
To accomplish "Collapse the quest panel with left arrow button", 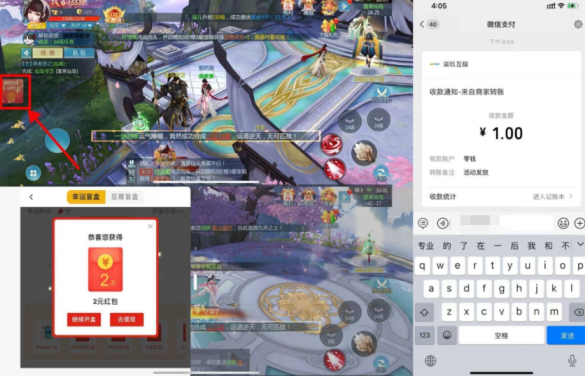I will tap(26, 53).
